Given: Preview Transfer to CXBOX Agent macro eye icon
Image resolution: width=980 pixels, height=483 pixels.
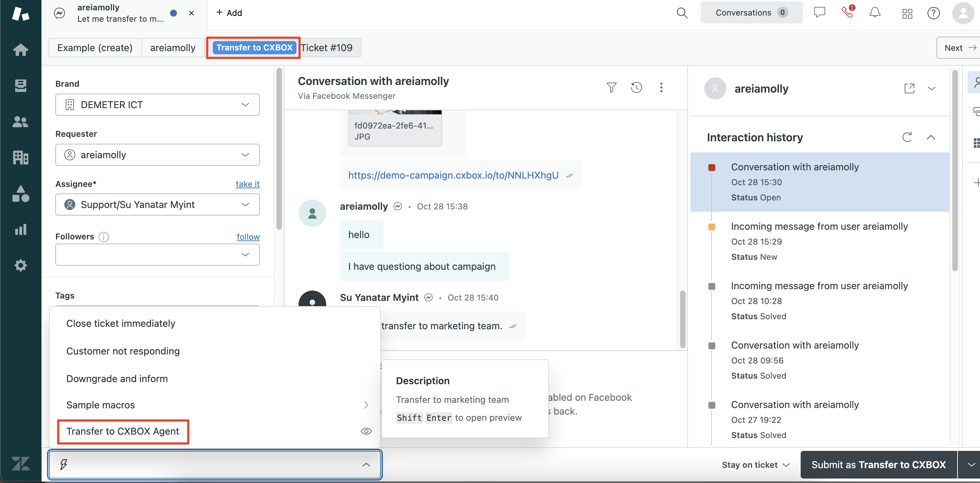Looking at the screenshot, I should click(x=366, y=431).
